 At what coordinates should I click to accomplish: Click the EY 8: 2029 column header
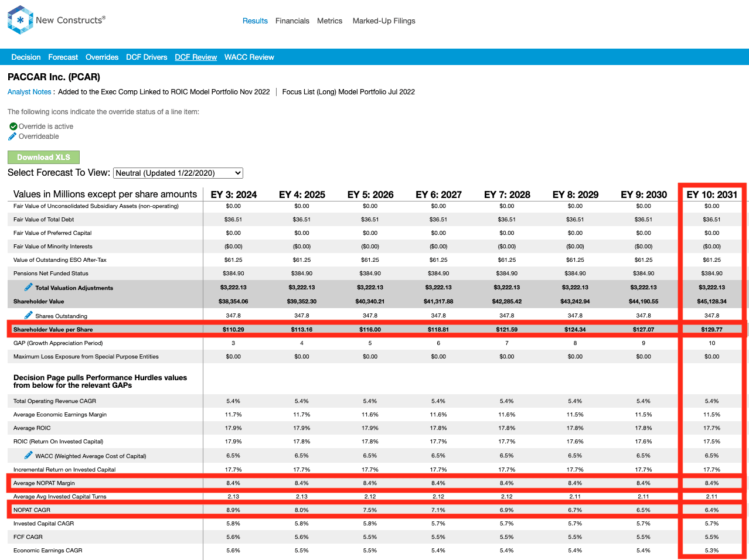[x=576, y=194]
